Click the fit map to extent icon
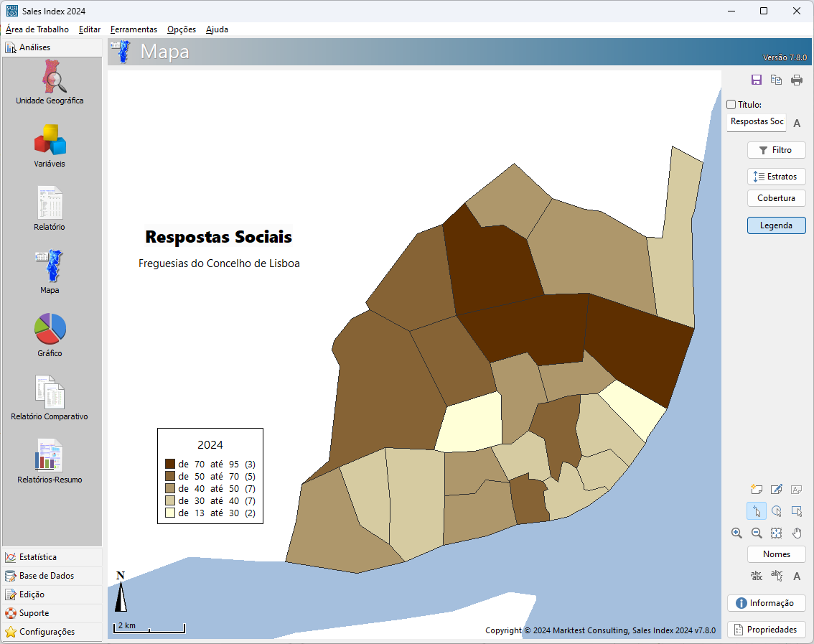 click(x=777, y=533)
